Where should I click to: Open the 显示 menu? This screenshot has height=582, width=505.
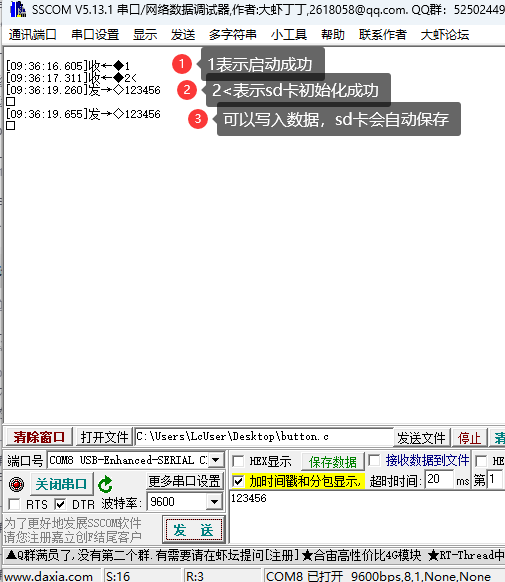145,35
